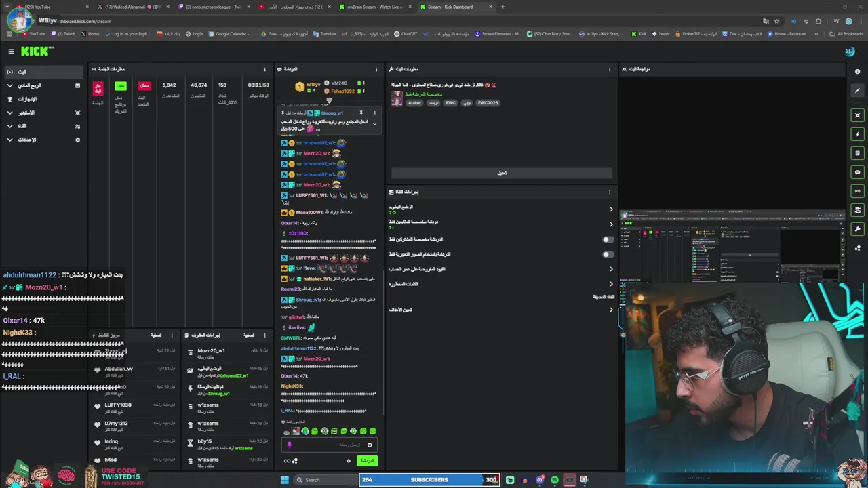Click the edit stream info button
The height and width of the screenshot is (488, 868).
point(502,173)
